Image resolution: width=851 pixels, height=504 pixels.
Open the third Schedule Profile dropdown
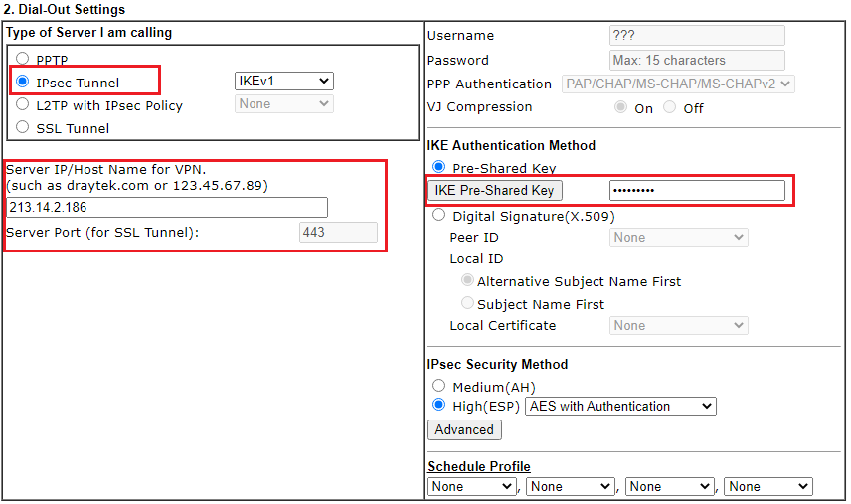point(668,486)
